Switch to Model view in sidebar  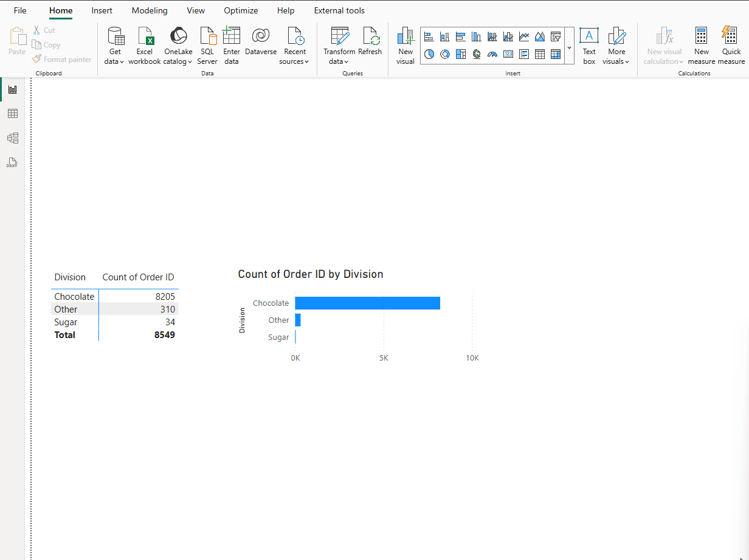click(x=12, y=138)
